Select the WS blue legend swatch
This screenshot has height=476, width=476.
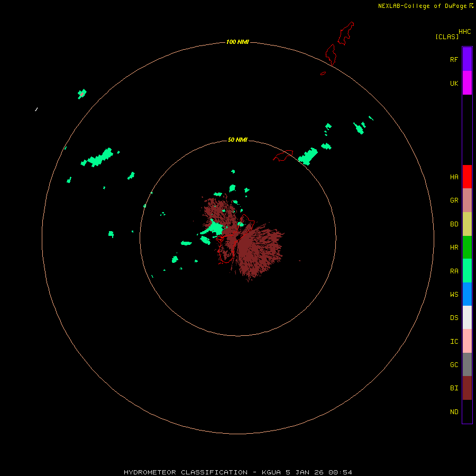point(467,294)
